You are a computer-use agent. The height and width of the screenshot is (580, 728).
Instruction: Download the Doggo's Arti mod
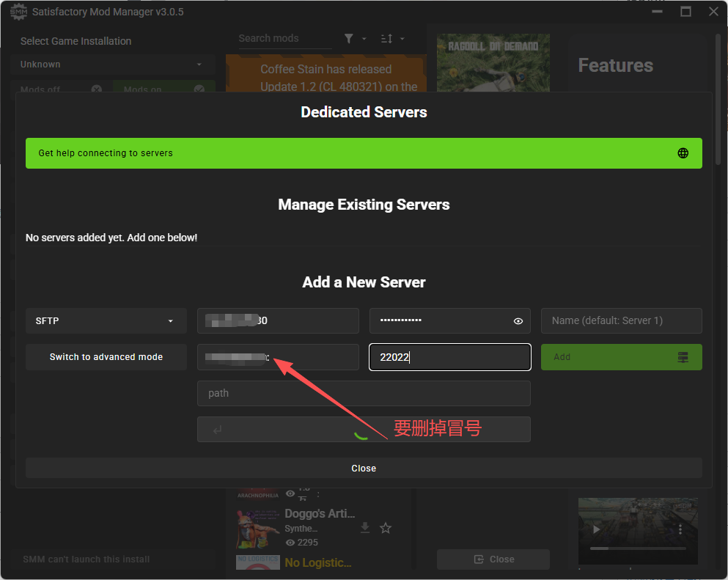[x=365, y=528]
